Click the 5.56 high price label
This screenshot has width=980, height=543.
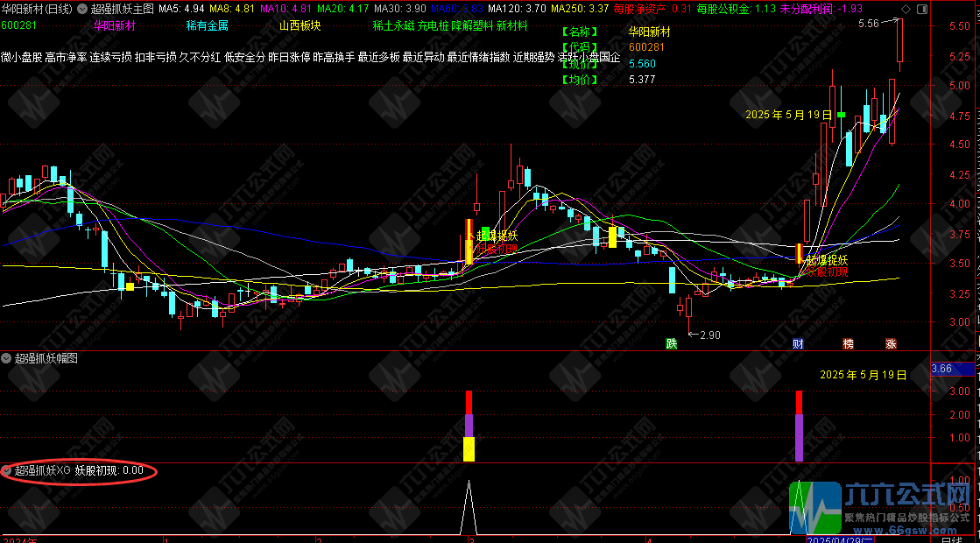pos(868,24)
